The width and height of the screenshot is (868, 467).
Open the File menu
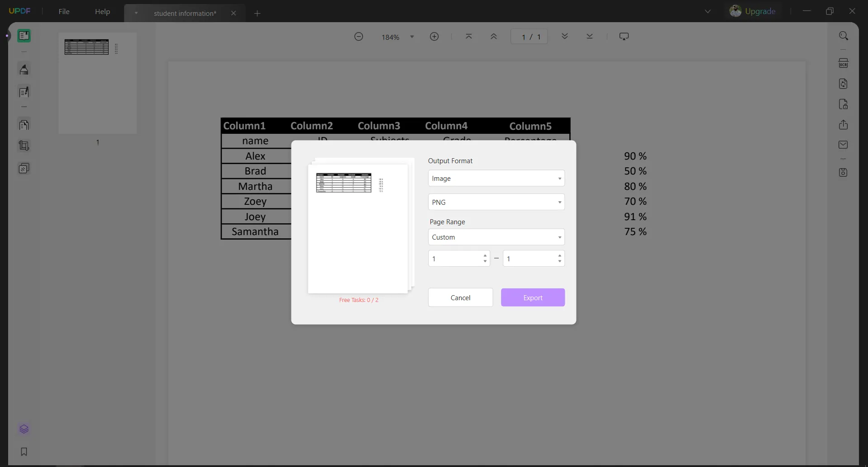tap(64, 11)
